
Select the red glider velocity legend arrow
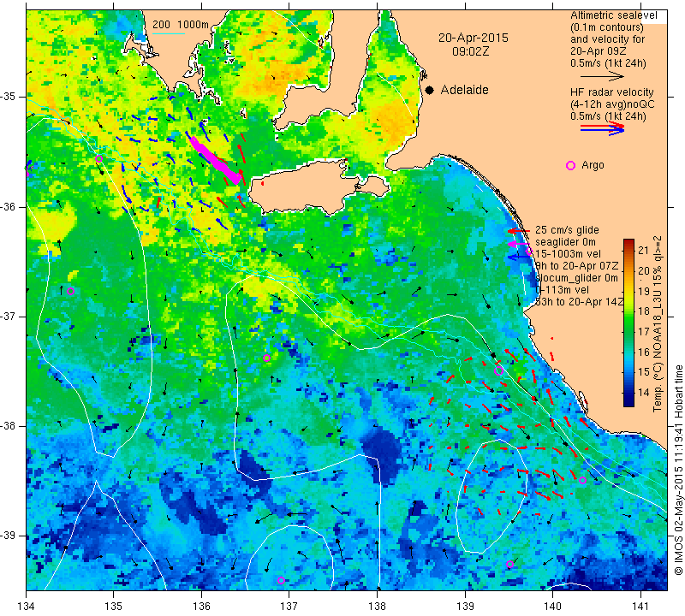click(519, 231)
